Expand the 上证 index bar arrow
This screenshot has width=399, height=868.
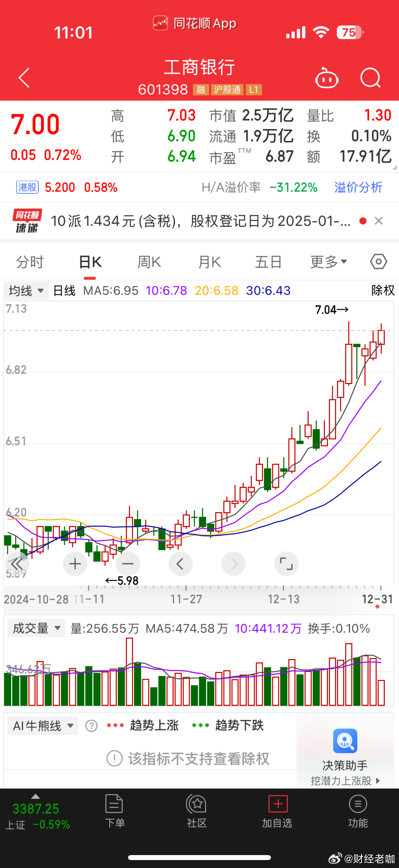coord(35,797)
